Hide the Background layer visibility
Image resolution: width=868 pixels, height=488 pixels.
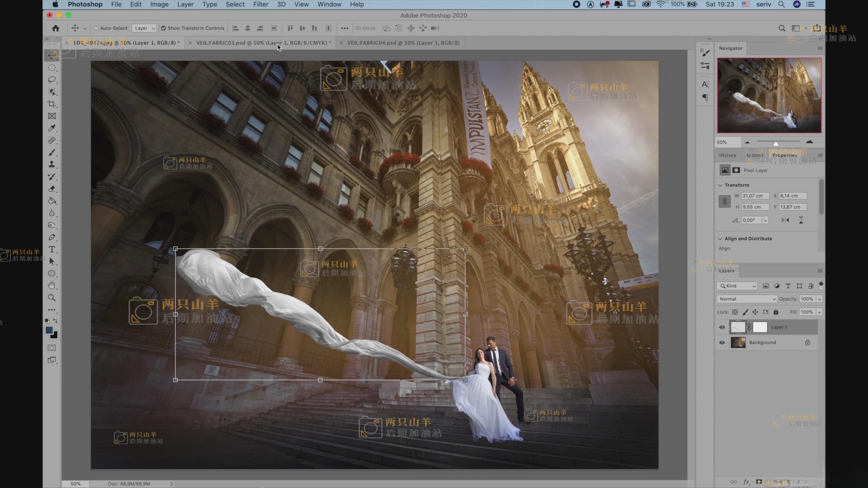point(722,343)
